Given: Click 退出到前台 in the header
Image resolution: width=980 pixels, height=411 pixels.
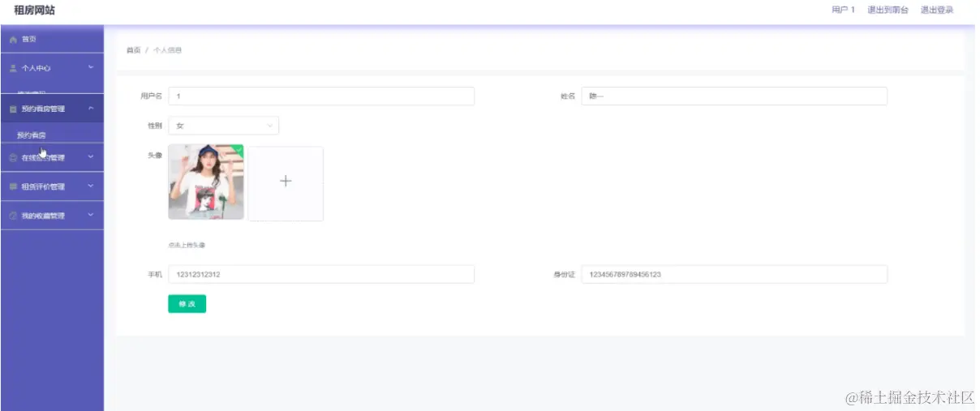Looking at the screenshot, I should tap(888, 10).
